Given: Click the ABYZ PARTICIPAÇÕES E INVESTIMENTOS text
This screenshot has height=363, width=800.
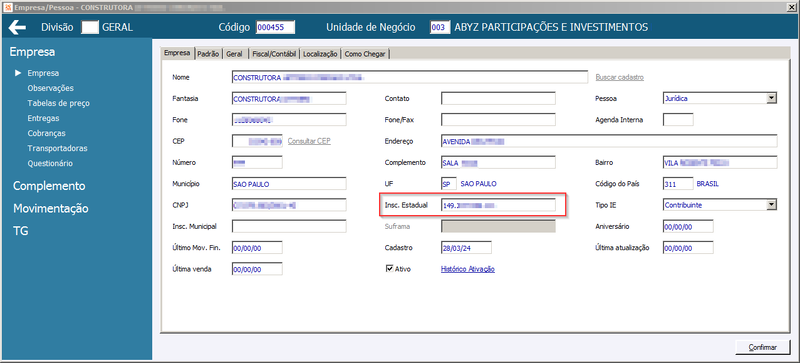Looking at the screenshot, I should coord(551,28).
